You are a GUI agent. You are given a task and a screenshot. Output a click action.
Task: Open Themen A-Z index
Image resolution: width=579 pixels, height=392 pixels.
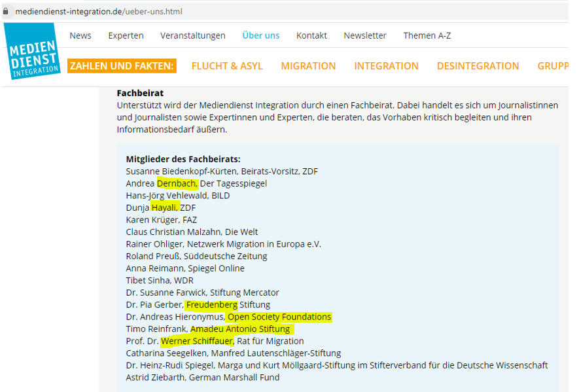pyautogui.click(x=427, y=35)
